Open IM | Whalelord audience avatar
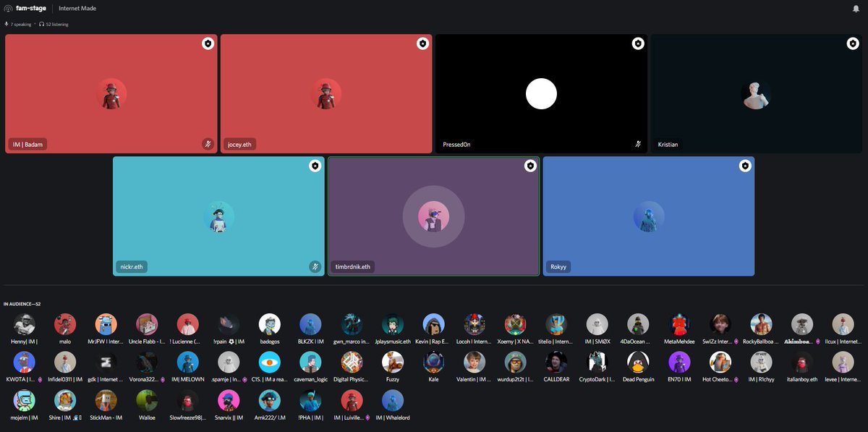 pyautogui.click(x=393, y=400)
